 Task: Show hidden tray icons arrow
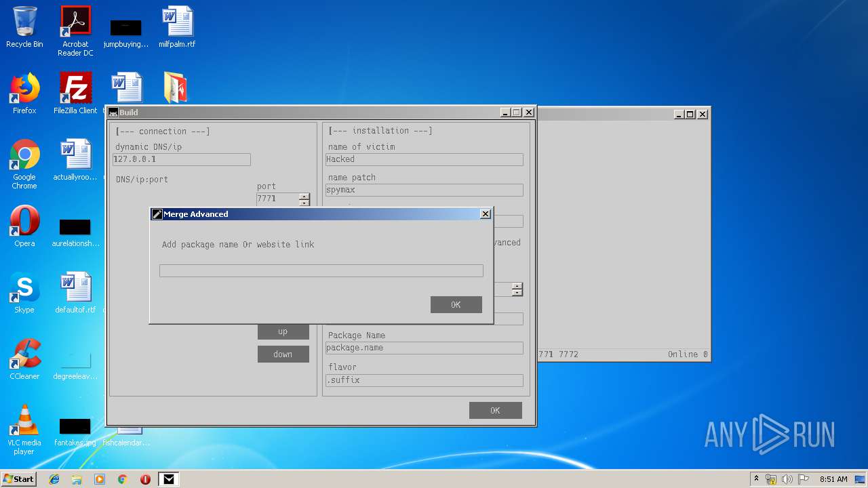click(x=756, y=479)
